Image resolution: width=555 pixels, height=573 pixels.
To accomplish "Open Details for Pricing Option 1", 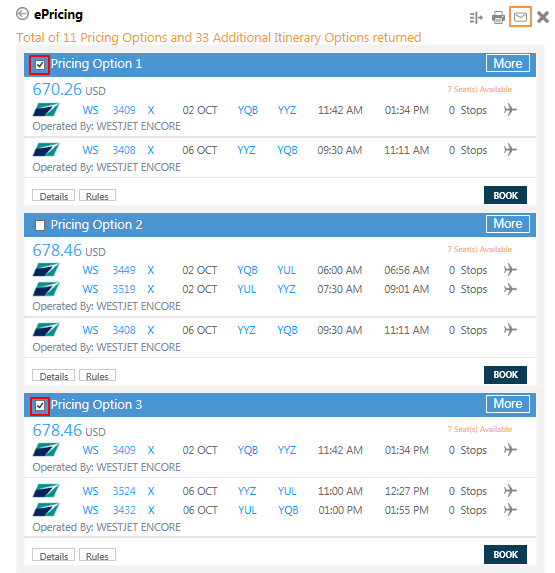I will tap(53, 196).
